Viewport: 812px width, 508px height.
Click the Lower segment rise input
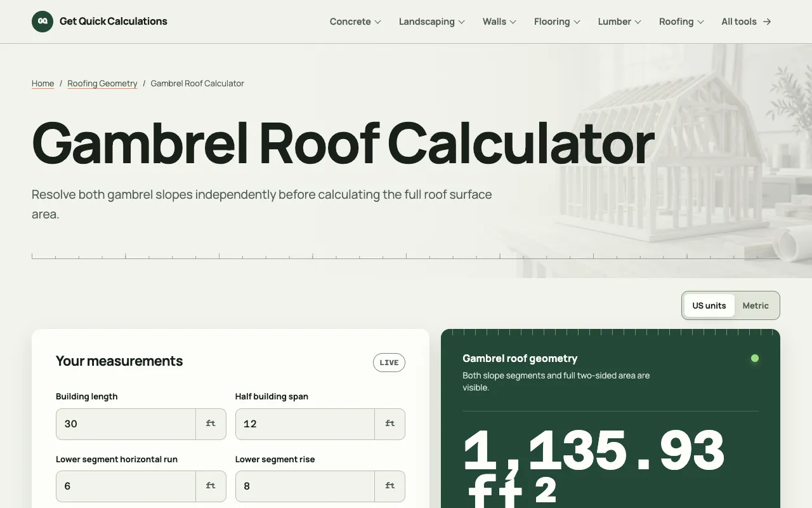point(305,486)
